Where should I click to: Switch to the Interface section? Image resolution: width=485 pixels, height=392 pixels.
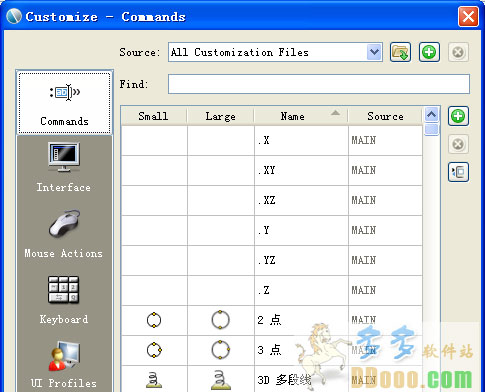64,168
